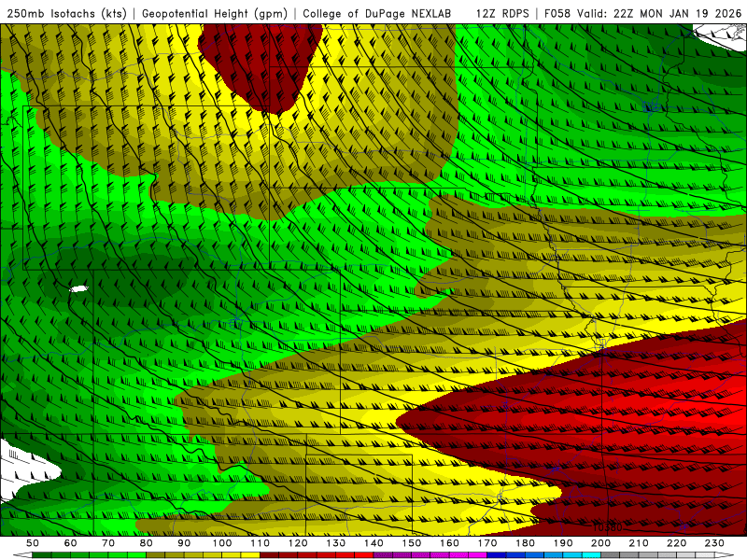The width and height of the screenshot is (747, 560).
Task: Click the '210' color scale label
Action: (639, 543)
